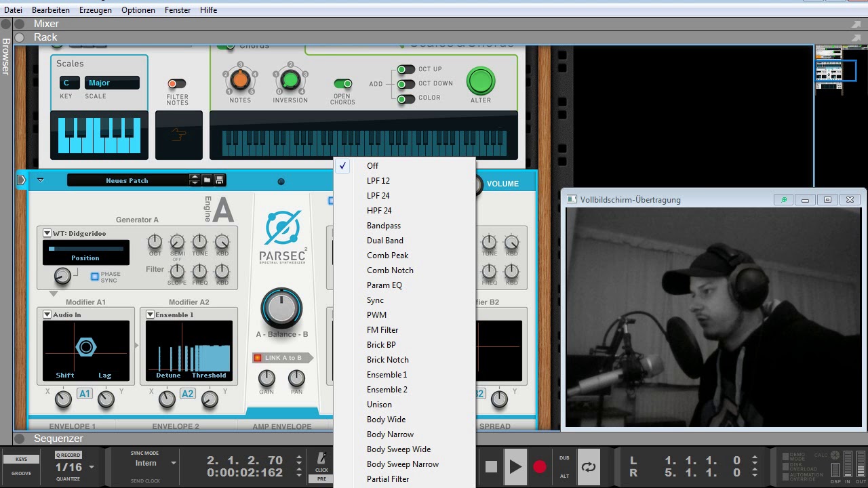Viewport: 868px width, 488px height.
Task: Open the Bearbeiten menu
Action: (50, 10)
